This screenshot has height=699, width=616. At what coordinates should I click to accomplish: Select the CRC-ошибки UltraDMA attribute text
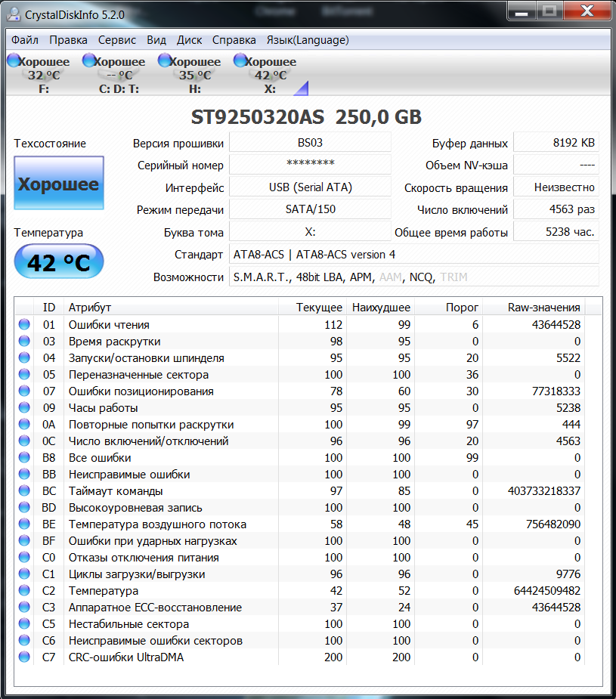(126, 657)
